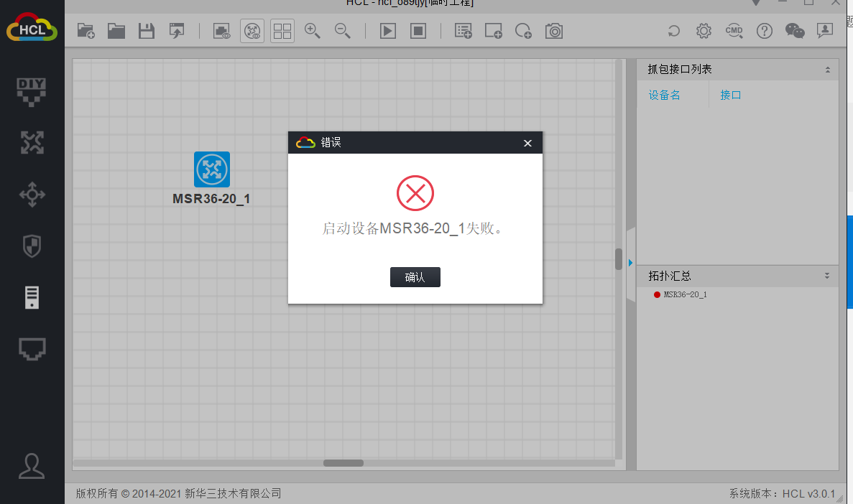The image size is (853, 504).
Task: Click the copyright text in status bar
Action: click(178, 494)
